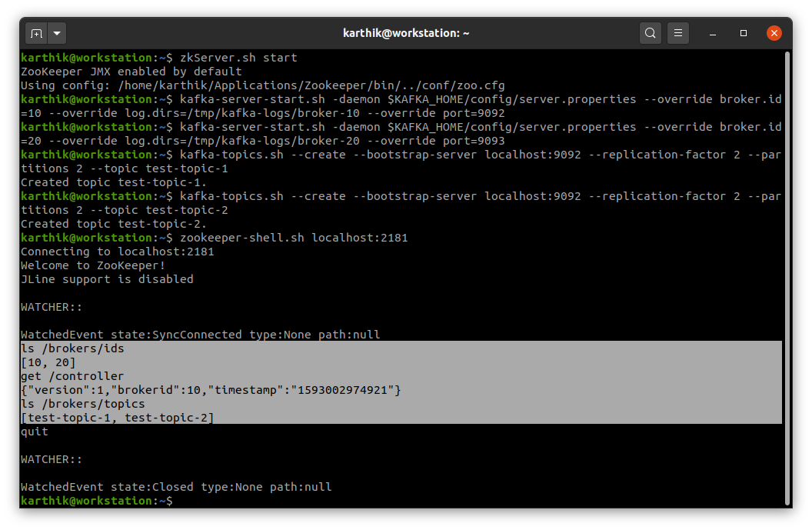Screen dimensions: 812x530
Task: Click the 'state:Closed' WatchedEvent line
Action: coord(176,487)
